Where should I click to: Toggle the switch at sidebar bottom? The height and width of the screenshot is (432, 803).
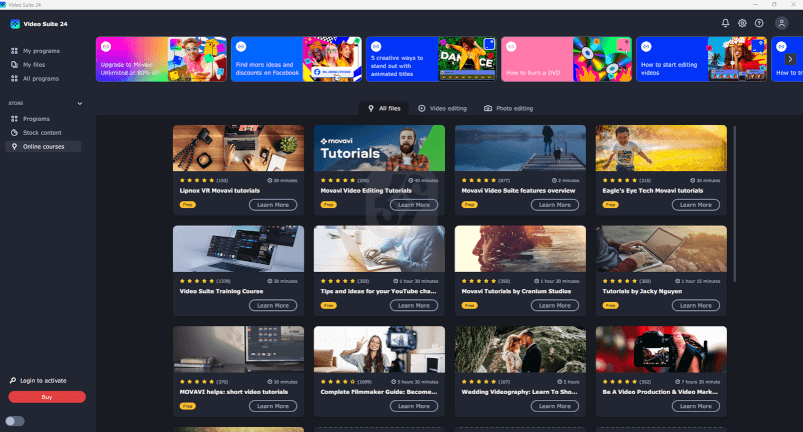15,421
